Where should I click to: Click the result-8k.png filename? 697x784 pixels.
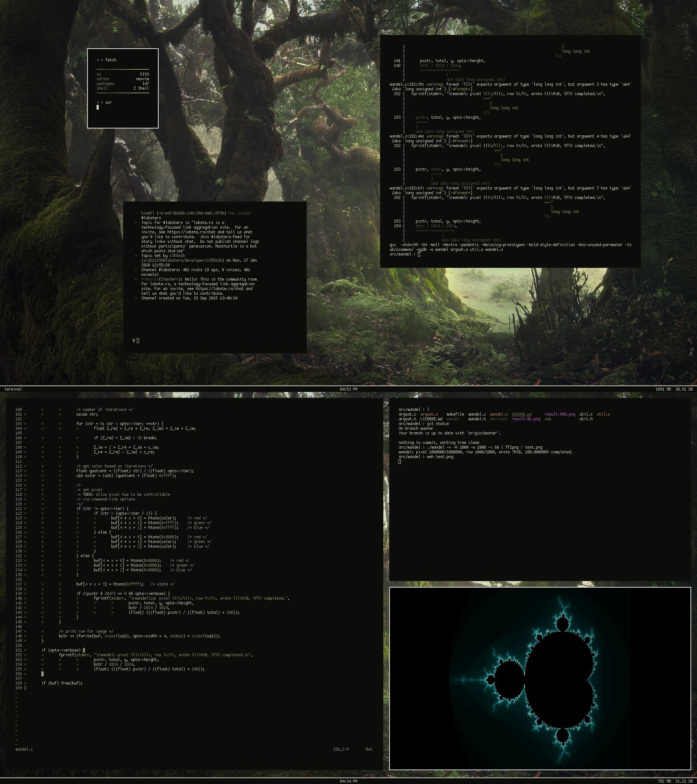(x=526, y=419)
